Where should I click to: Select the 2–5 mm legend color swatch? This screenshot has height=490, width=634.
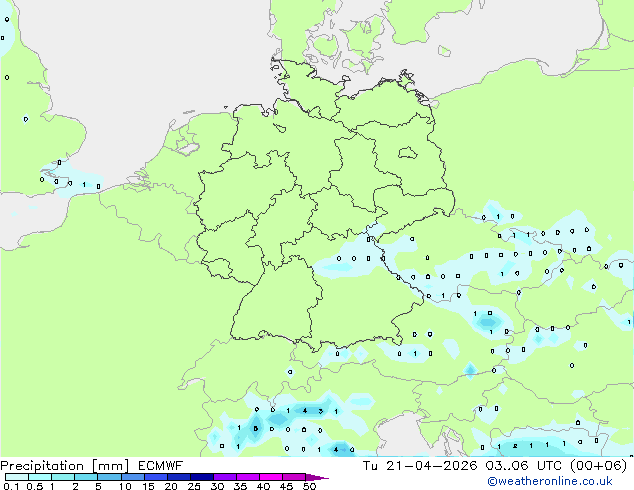click(x=86, y=477)
